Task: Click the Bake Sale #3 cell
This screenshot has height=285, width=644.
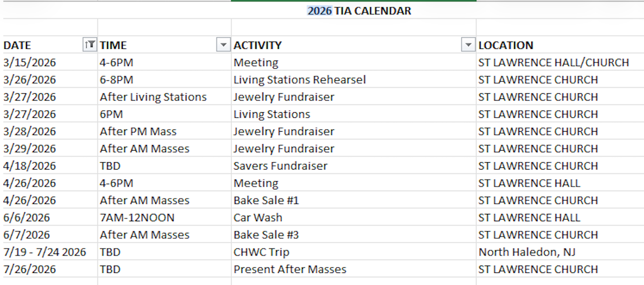Action: tap(266, 235)
